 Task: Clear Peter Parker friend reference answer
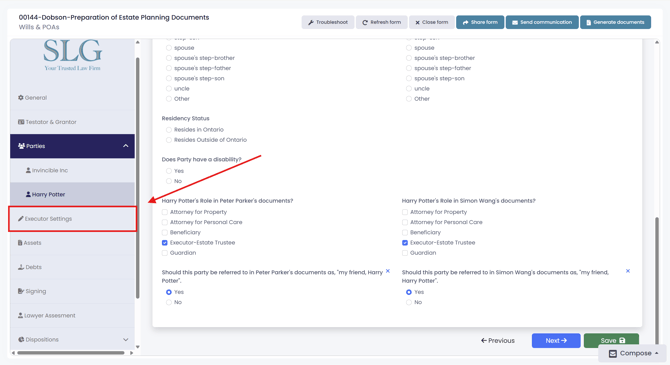pos(388,271)
